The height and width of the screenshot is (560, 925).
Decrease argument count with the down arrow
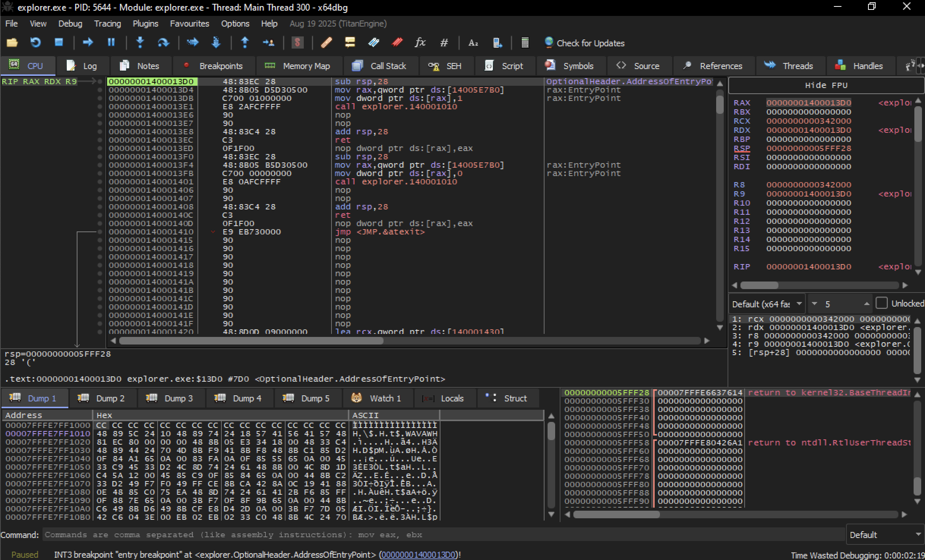coord(814,304)
